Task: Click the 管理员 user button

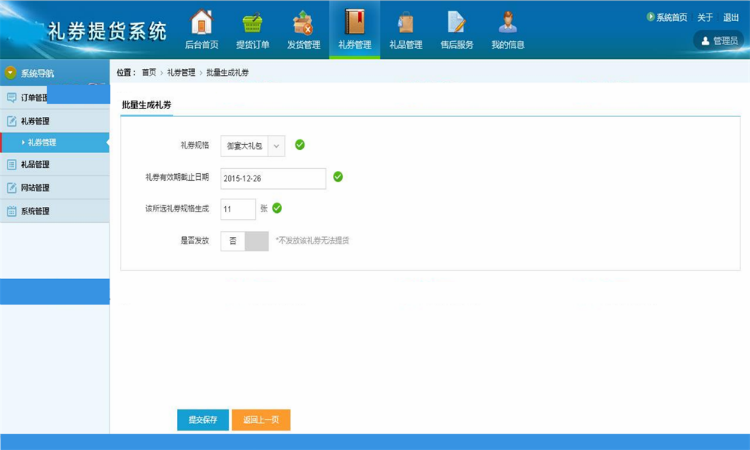Action: [x=719, y=41]
